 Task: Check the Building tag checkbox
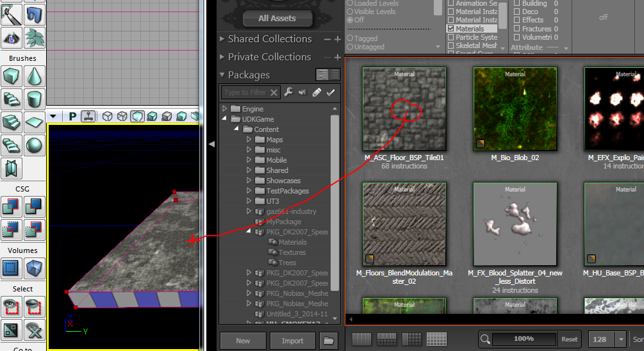click(517, 3)
